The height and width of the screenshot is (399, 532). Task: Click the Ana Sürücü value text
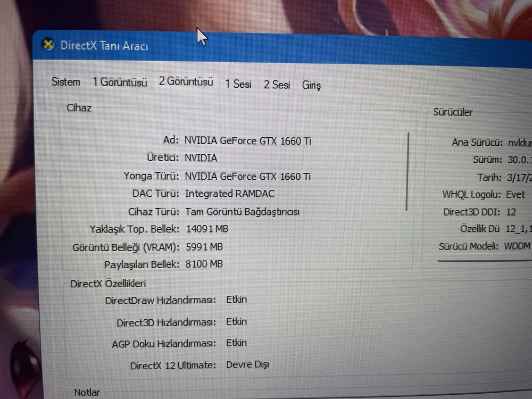coord(520,143)
